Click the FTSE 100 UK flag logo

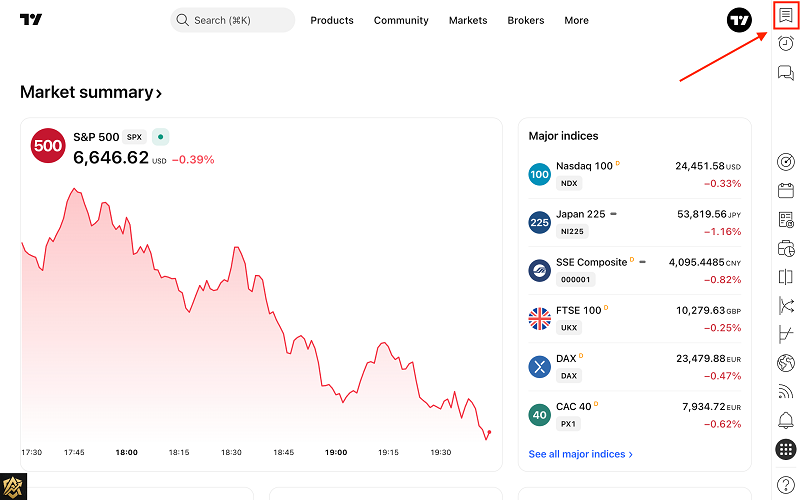(x=539, y=319)
